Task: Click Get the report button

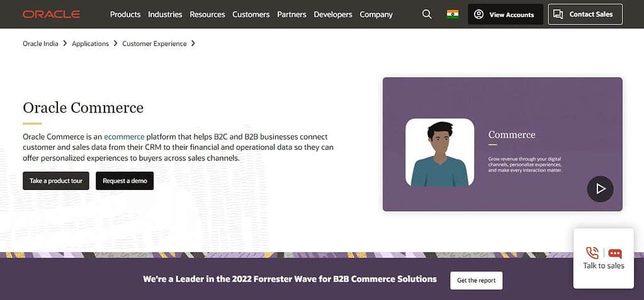Action: pos(477,281)
